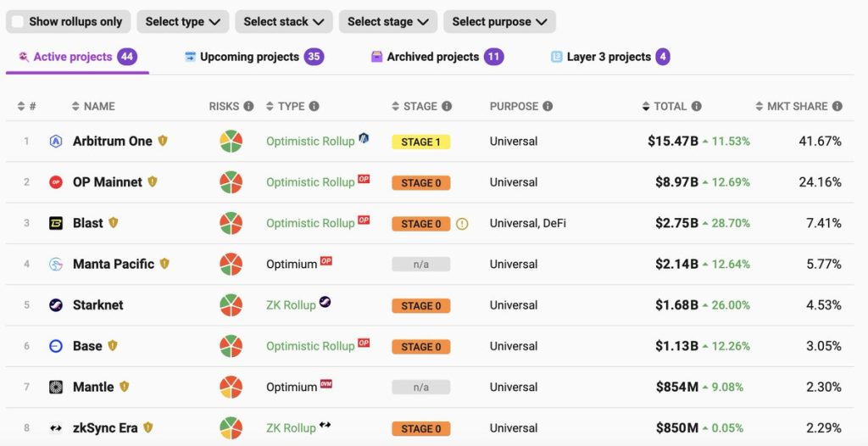
Task: Click the Arbitrum stack icon after Optimistic Rollup
Action: tap(364, 138)
